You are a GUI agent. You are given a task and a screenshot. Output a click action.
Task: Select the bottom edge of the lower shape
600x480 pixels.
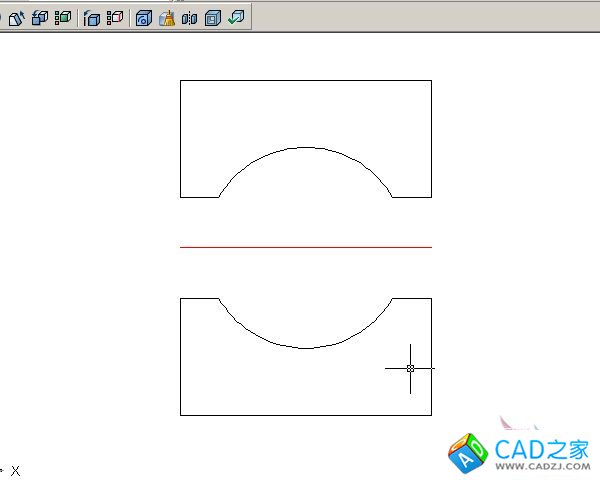click(x=305, y=414)
